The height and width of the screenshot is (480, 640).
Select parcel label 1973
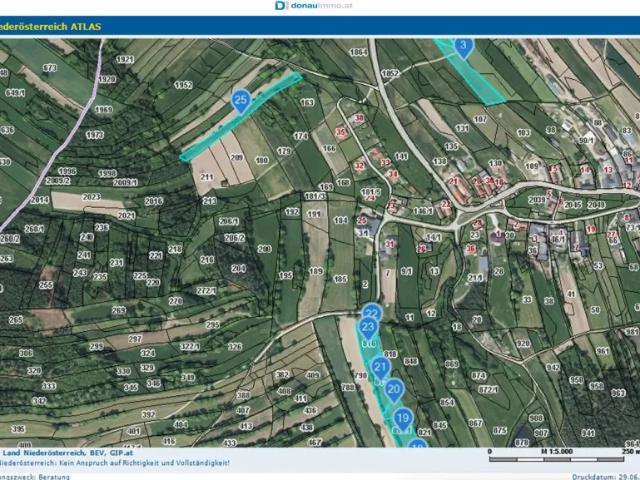click(x=95, y=134)
